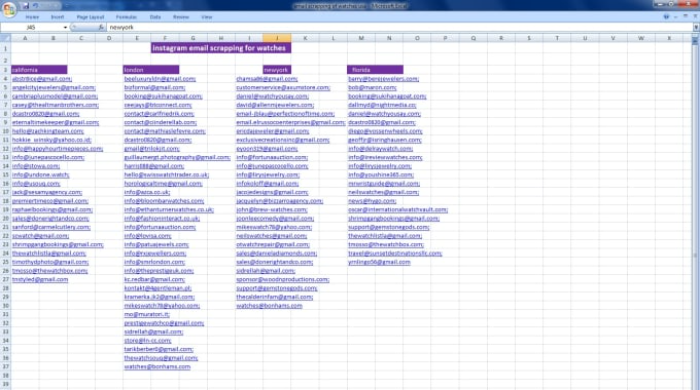Expand the Name Box dropdown arrow
The image size is (700, 390).
click(65, 27)
